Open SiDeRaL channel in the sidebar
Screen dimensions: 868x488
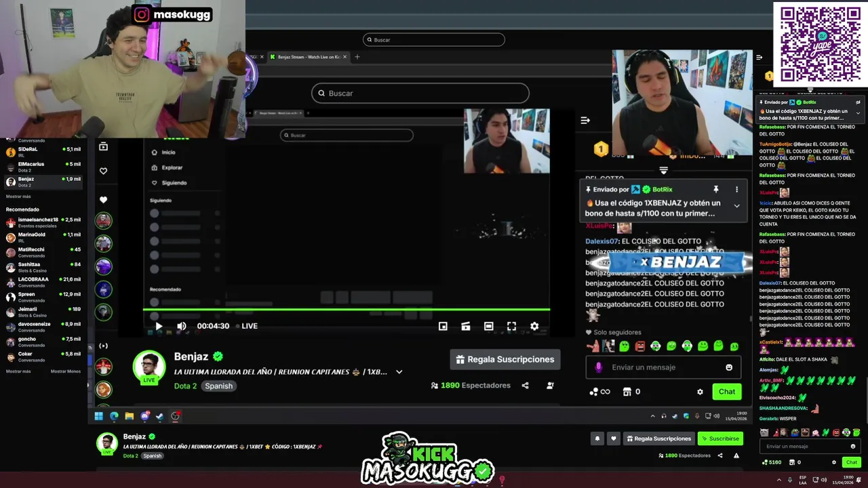(x=44, y=151)
